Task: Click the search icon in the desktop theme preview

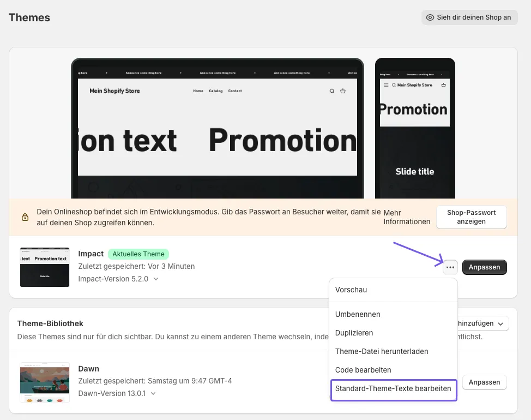Action: pyautogui.click(x=332, y=91)
